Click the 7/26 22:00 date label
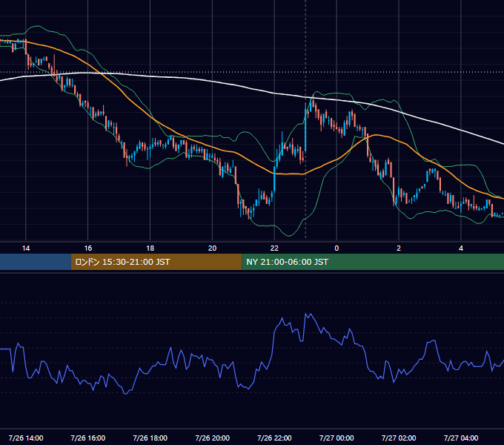This screenshot has width=504, height=445. point(274,438)
